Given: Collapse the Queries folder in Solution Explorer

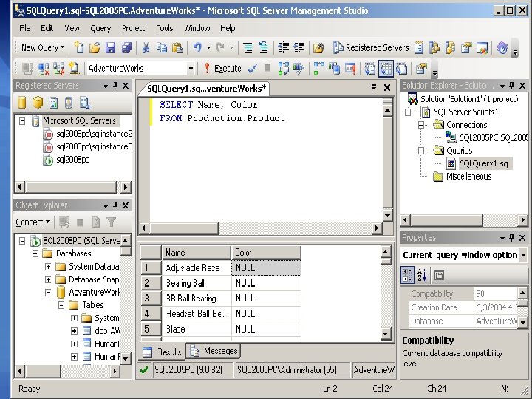Looking at the screenshot, I should tap(421, 151).
